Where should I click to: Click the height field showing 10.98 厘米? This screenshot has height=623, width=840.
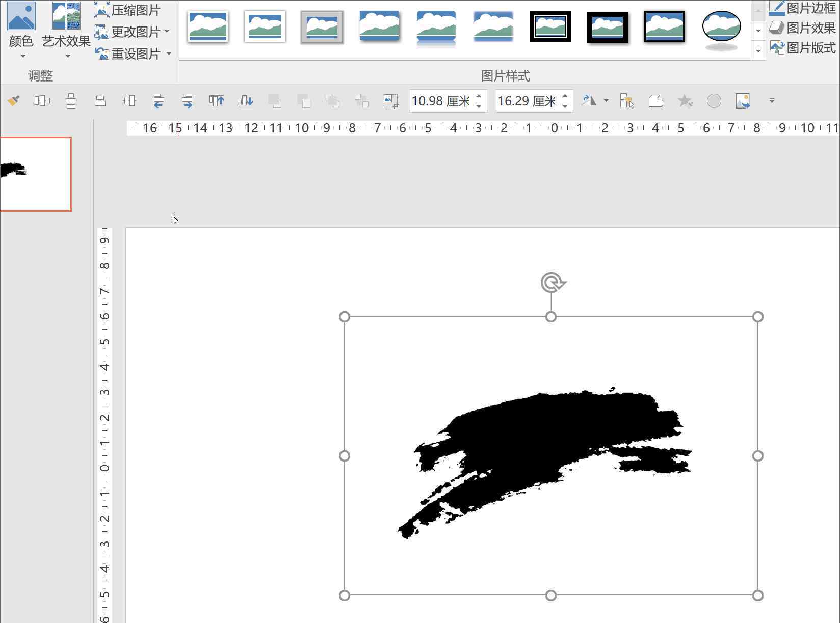tap(441, 101)
